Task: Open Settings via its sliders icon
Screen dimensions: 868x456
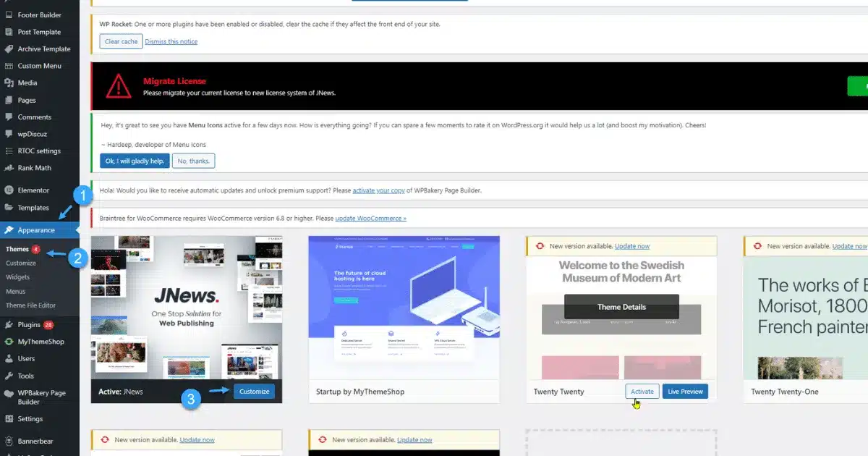Action: pos(9,418)
